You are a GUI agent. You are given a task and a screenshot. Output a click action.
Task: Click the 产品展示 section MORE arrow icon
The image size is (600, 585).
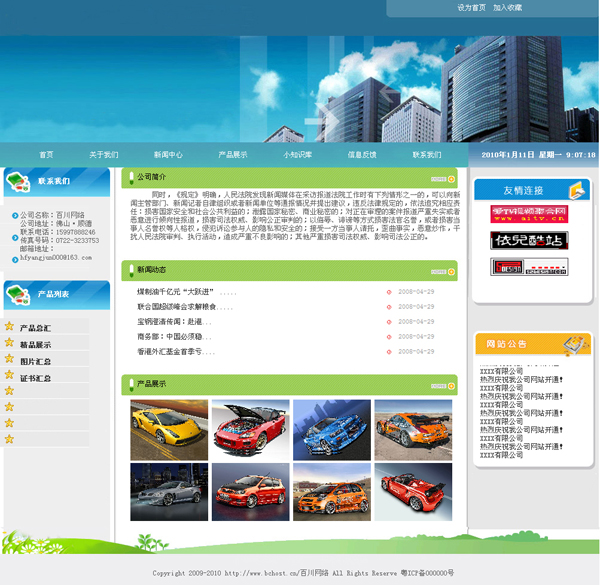(x=451, y=384)
